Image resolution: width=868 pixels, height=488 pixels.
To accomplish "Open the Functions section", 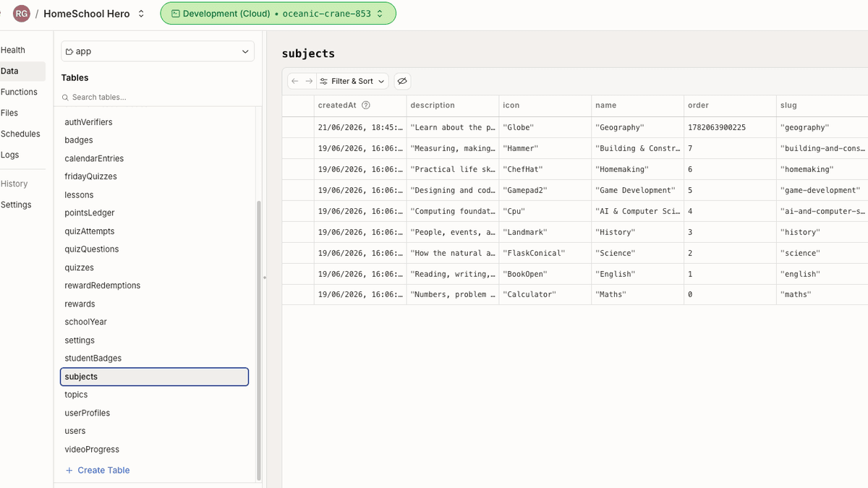I will click(x=19, y=92).
